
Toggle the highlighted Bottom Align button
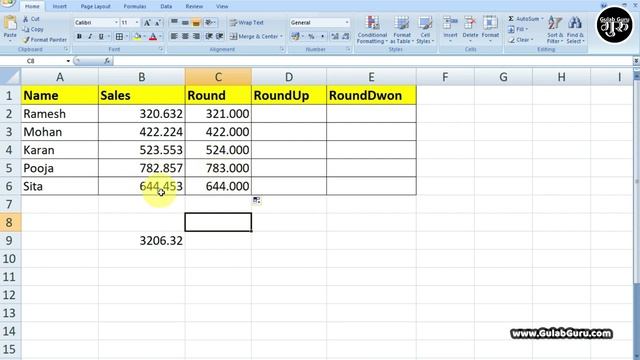[196, 23]
